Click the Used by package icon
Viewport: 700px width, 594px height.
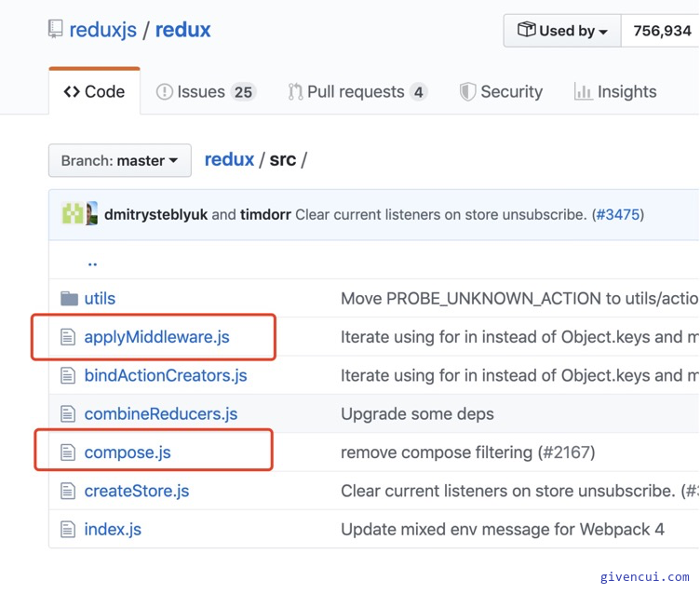pyautogui.click(x=526, y=30)
